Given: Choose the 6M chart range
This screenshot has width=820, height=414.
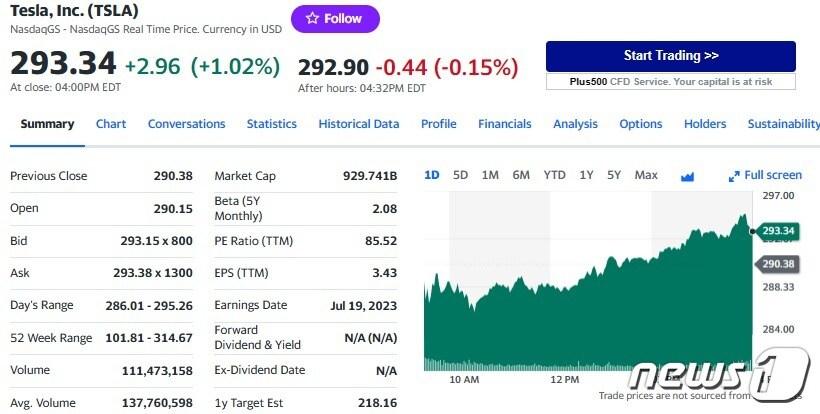Looking at the screenshot, I should click(x=521, y=175).
